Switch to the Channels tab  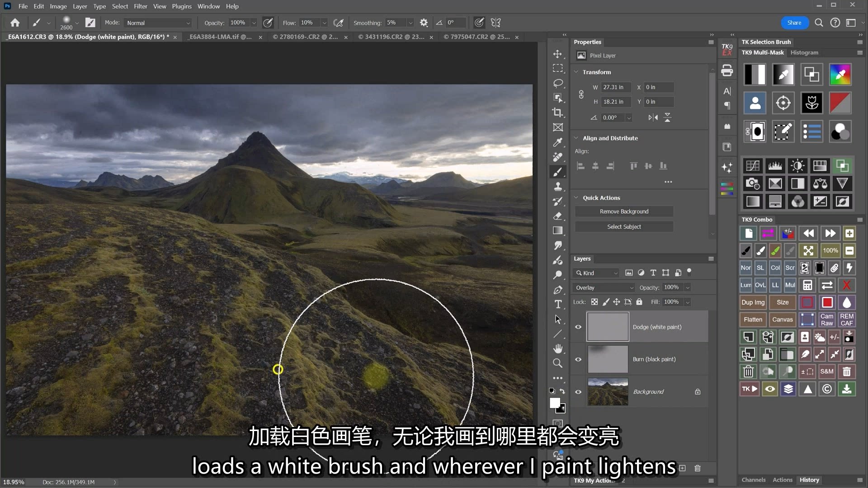[753, 480]
